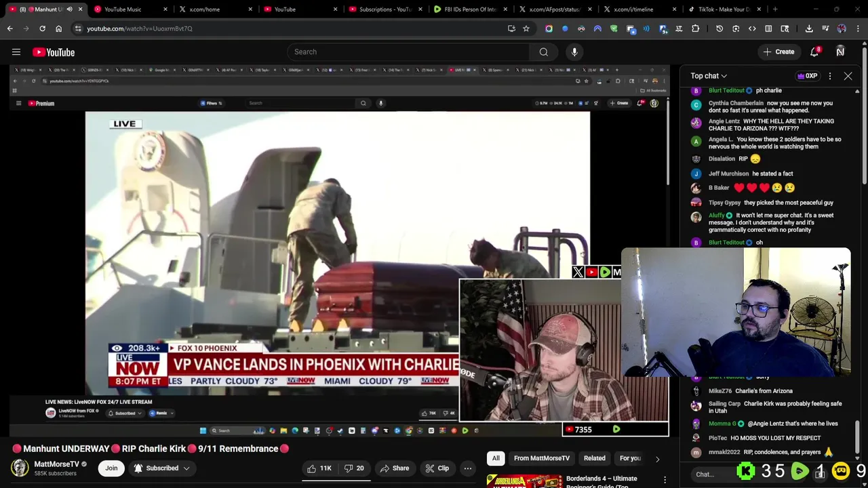
Task: Open the notifications bell
Action: 815,52
